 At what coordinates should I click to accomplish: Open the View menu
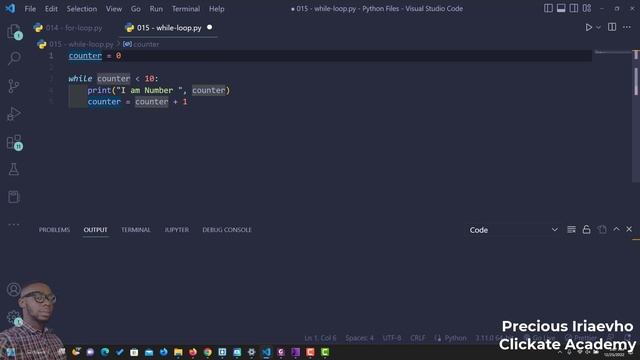point(113,9)
